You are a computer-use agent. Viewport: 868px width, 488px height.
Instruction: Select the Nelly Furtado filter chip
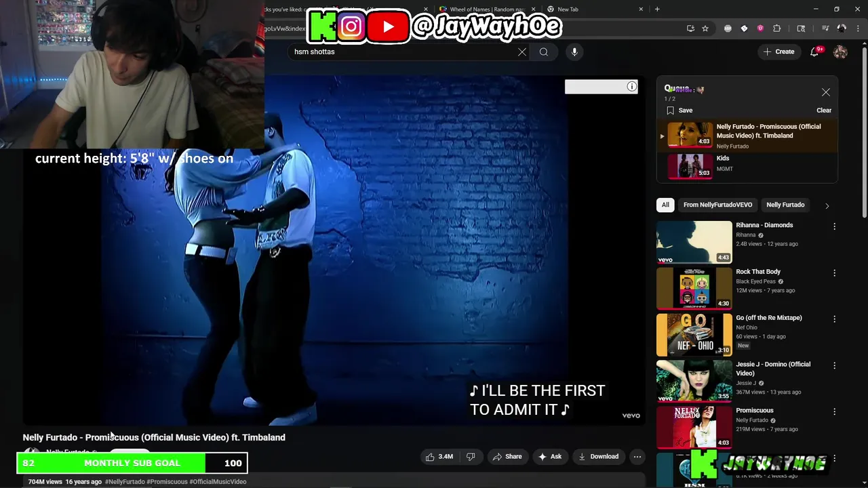(x=785, y=205)
